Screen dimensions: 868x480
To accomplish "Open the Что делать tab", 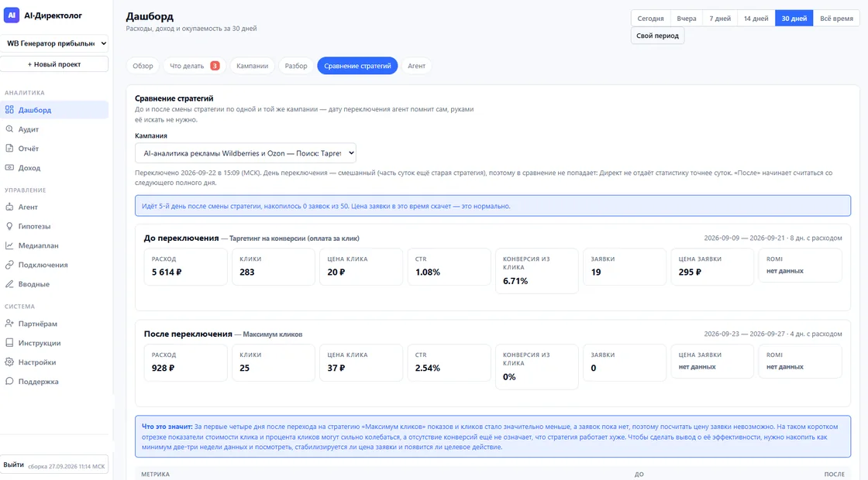I will pyautogui.click(x=195, y=66).
